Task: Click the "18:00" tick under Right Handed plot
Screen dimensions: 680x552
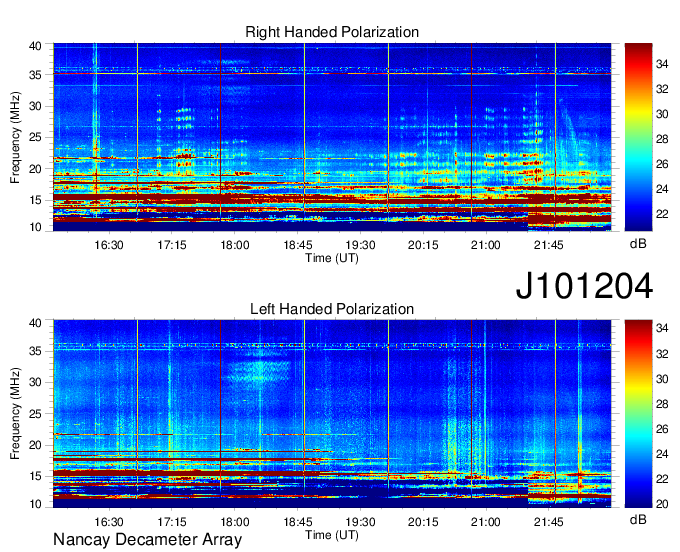Action: click(x=235, y=245)
